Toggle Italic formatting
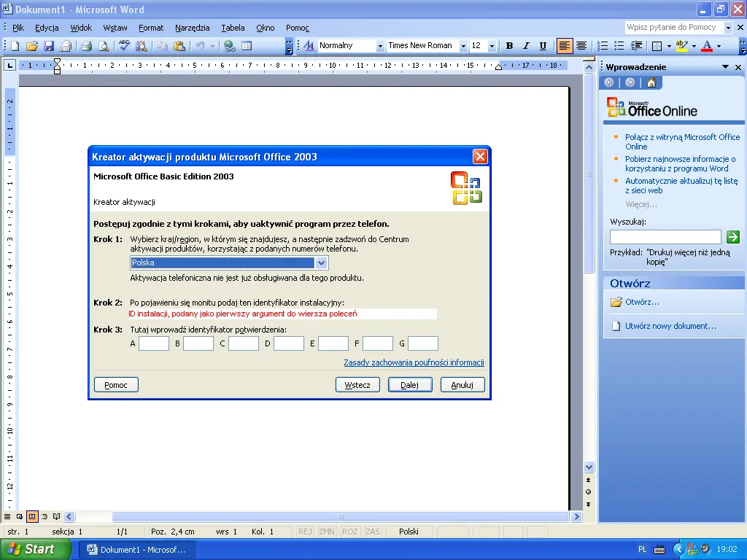 pyautogui.click(x=526, y=46)
